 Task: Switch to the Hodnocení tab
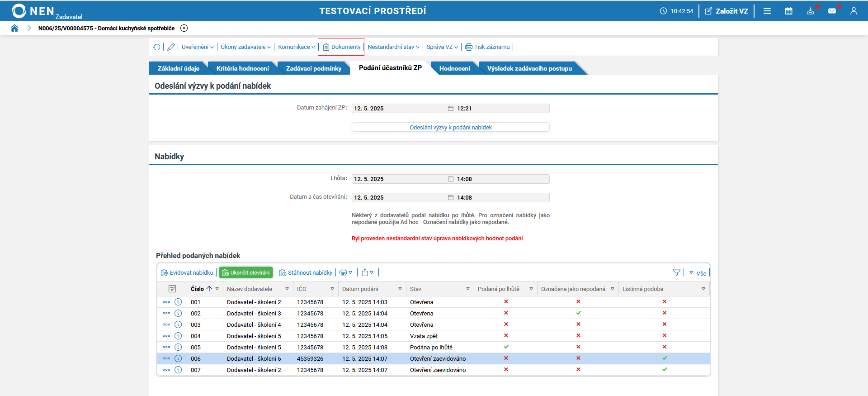coord(454,68)
